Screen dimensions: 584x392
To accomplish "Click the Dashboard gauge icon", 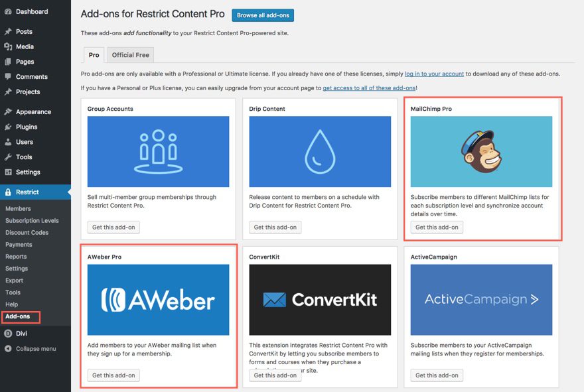I will (x=8, y=11).
